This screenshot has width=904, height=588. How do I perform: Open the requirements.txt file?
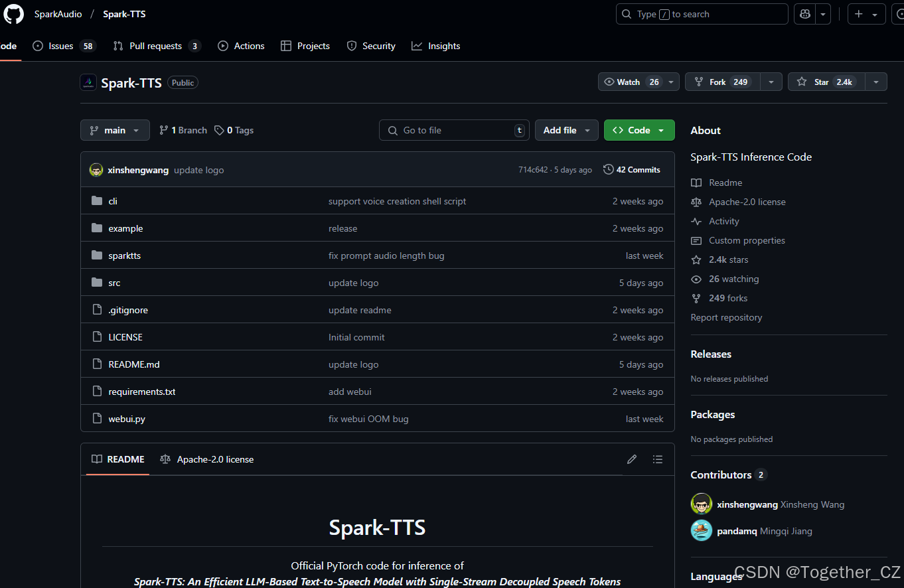(x=142, y=392)
